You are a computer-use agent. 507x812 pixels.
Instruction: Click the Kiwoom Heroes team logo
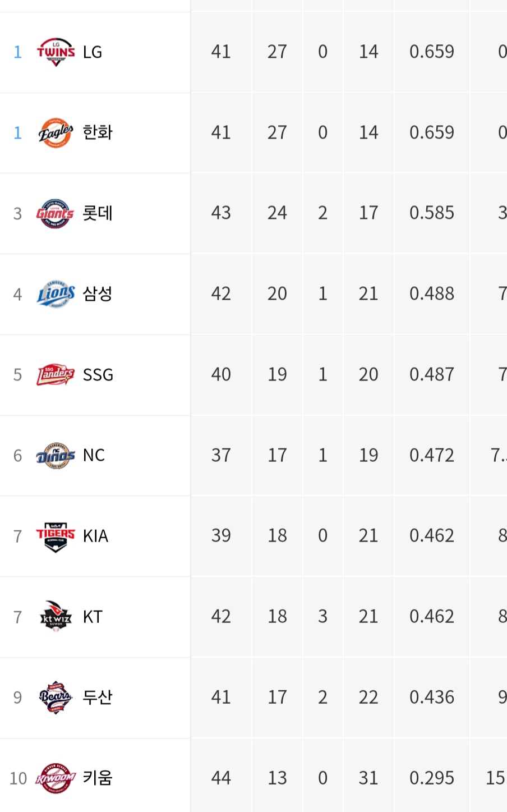pyautogui.click(x=56, y=778)
